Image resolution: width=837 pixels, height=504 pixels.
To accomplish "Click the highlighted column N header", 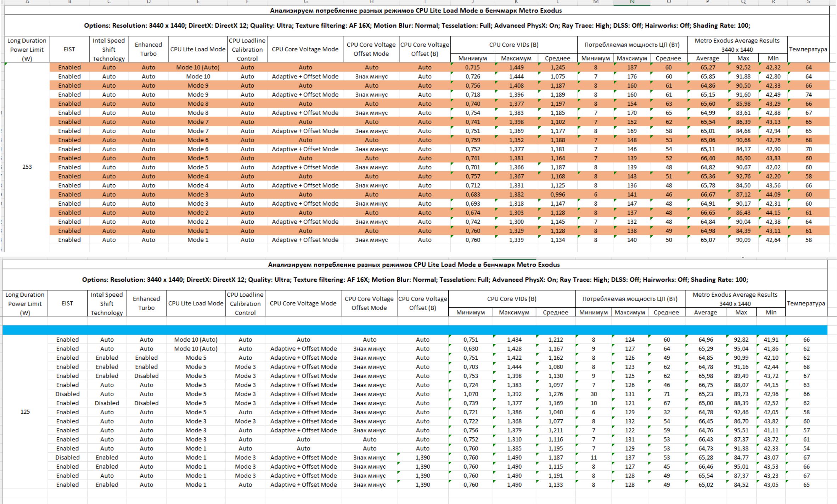I will (632, 2).
